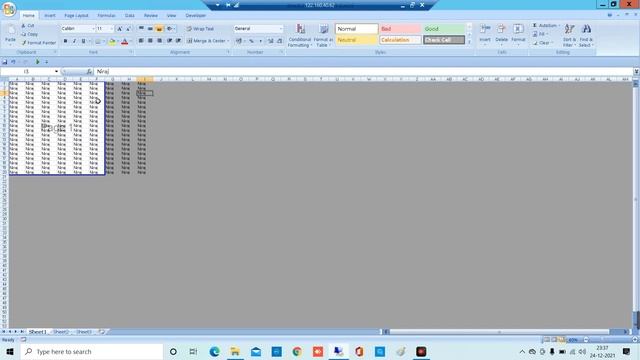Click into the formula bar
Screen dimensions: 640x360
[x=363, y=71]
